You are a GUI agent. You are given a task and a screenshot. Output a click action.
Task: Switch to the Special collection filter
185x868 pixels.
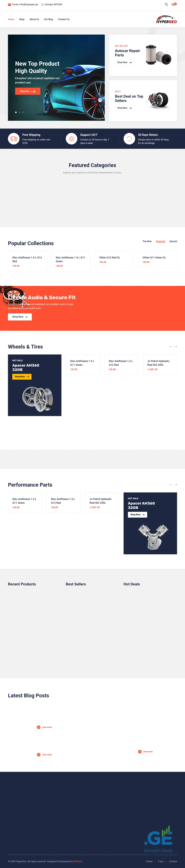[x=173, y=241]
